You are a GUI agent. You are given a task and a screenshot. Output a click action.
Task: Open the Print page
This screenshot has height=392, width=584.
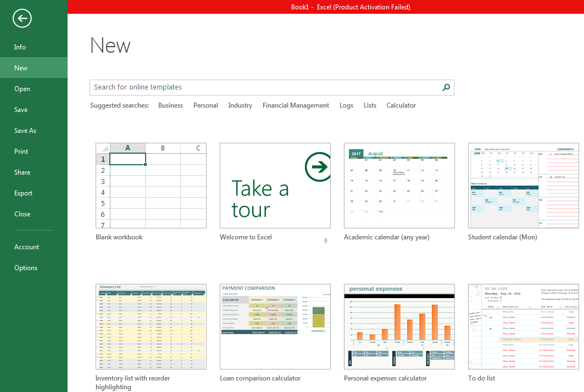(34, 151)
